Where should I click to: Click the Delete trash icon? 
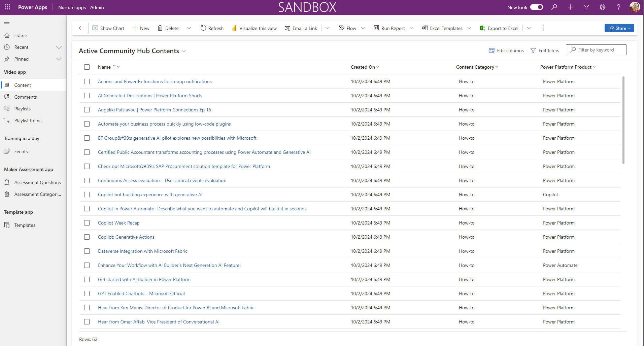[160, 28]
